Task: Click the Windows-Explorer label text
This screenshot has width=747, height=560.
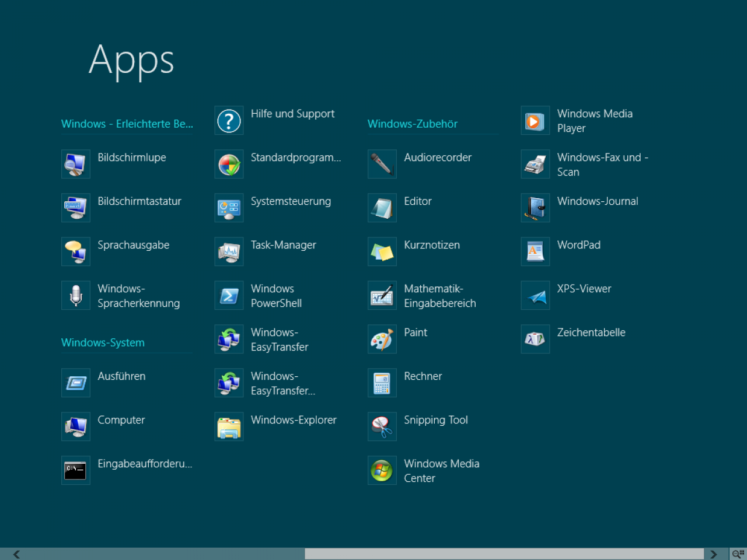Action: coord(294,420)
